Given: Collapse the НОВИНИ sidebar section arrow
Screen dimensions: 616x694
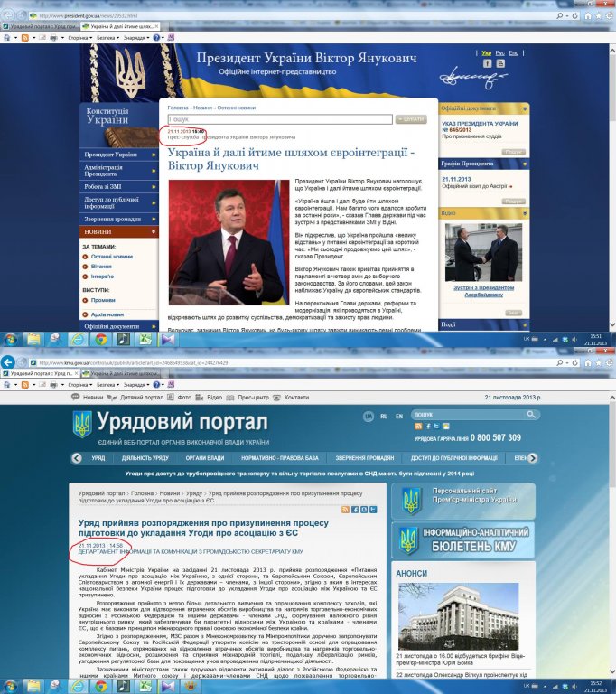Looking at the screenshot, I should coord(154,231).
